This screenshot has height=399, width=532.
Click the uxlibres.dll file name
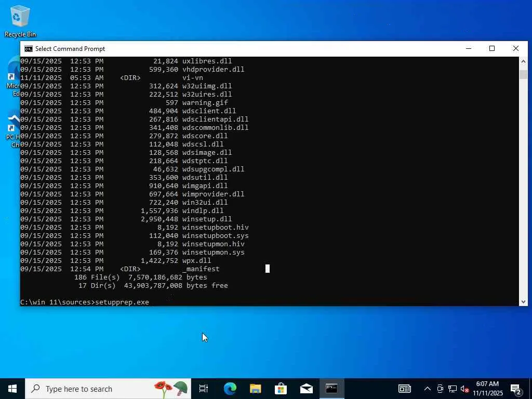pos(207,61)
